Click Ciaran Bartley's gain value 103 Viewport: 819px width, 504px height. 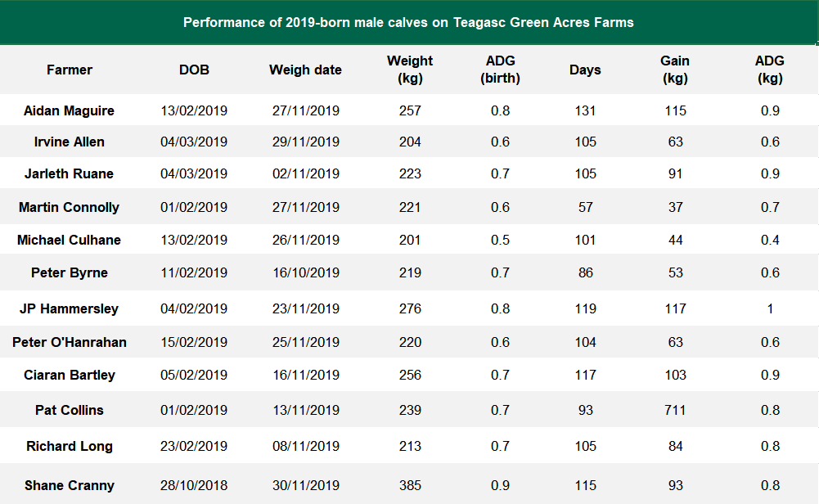tap(675, 375)
